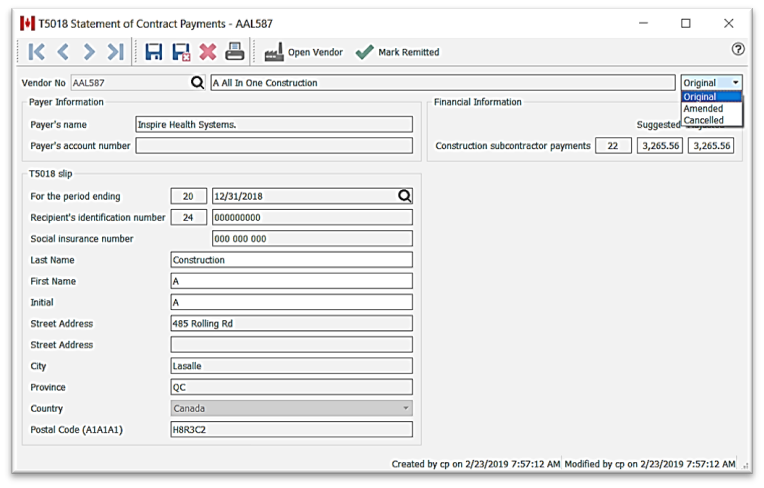Screen dimensions: 764x488
Task: Open period ending date lookup icon
Action: (x=404, y=196)
